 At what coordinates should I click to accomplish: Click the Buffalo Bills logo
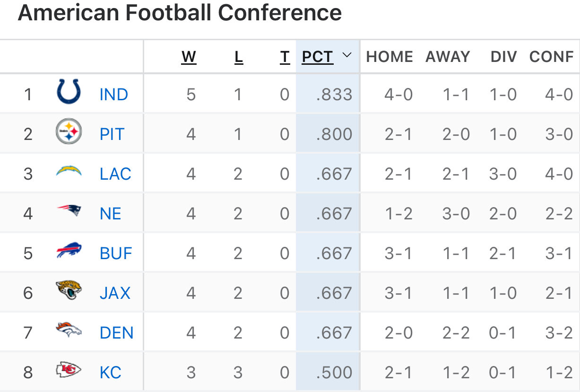pyautogui.click(x=69, y=251)
